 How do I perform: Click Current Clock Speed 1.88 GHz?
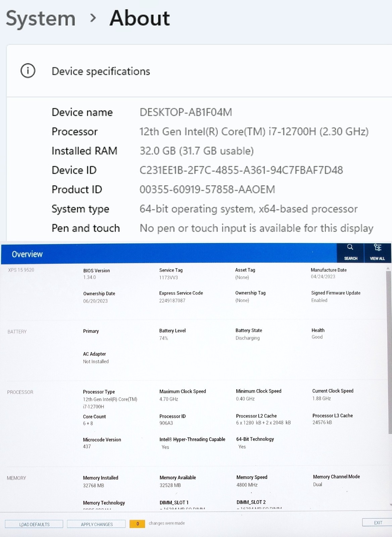point(322,398)
